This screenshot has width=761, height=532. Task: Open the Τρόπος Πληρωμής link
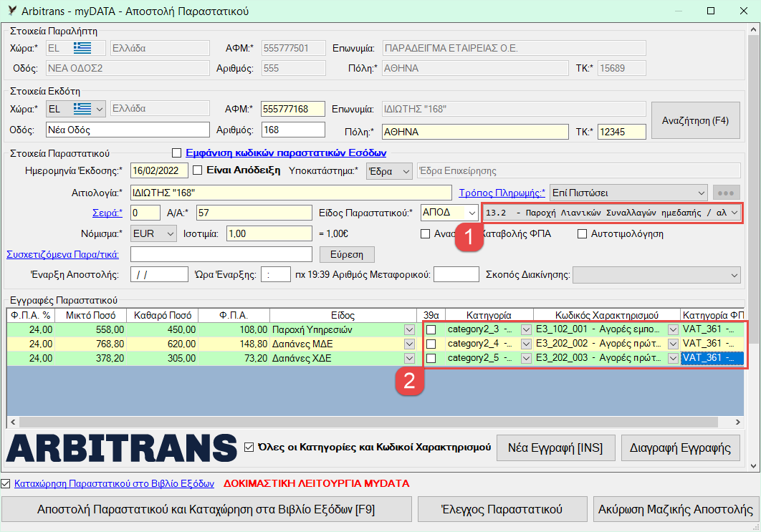(502, 193)
